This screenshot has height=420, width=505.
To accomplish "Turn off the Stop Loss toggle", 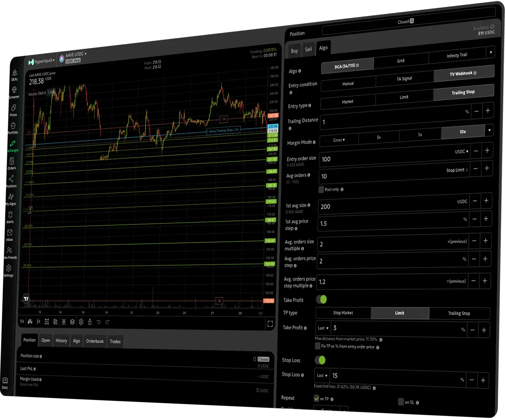I will [x=320, y=360].
